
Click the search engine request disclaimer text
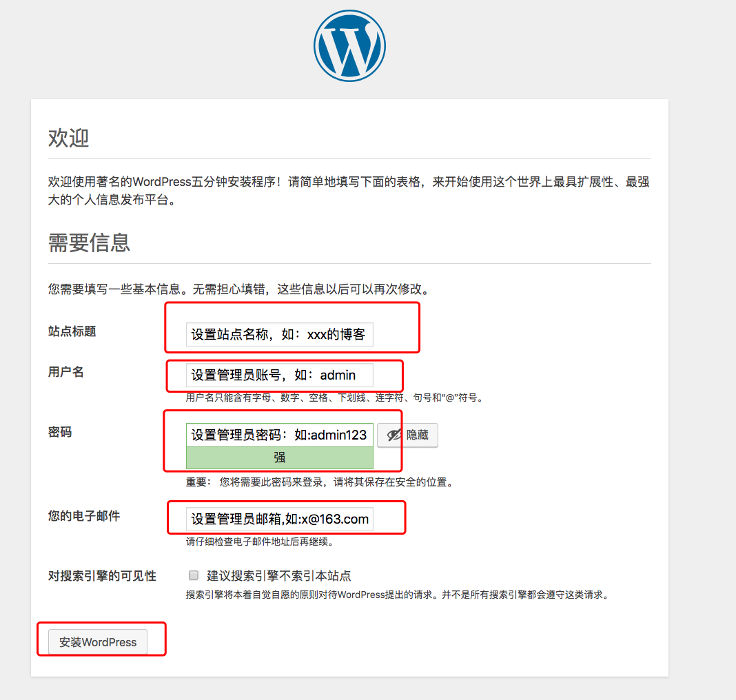(398, 595)
